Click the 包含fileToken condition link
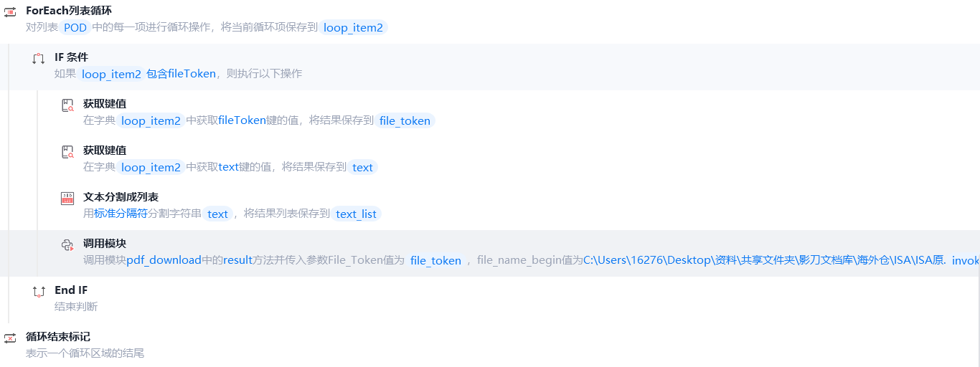Screen dimensions: 980x367 pyautogui.click(x=181, y=73)
